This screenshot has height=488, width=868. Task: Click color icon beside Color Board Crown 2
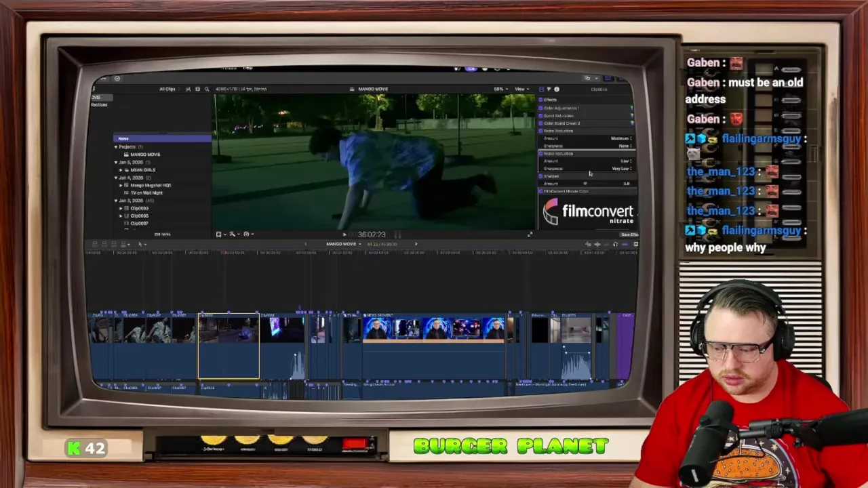tap(631, 123)
